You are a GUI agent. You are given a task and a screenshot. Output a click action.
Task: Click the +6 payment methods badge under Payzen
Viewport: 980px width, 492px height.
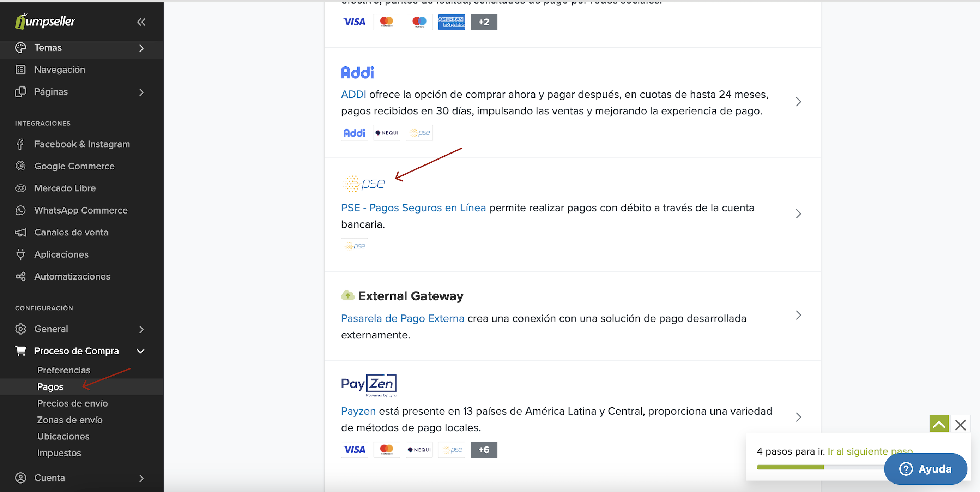pos(484,450)
